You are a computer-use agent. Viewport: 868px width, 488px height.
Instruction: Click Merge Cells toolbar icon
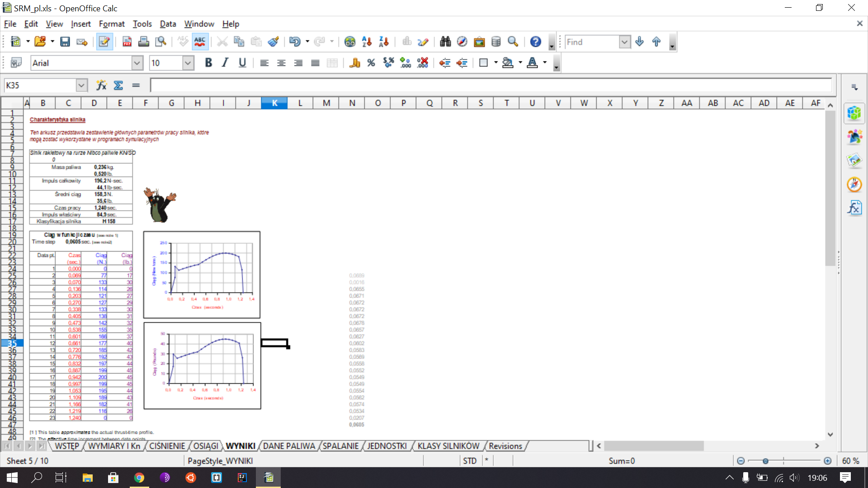click(332, 63)
